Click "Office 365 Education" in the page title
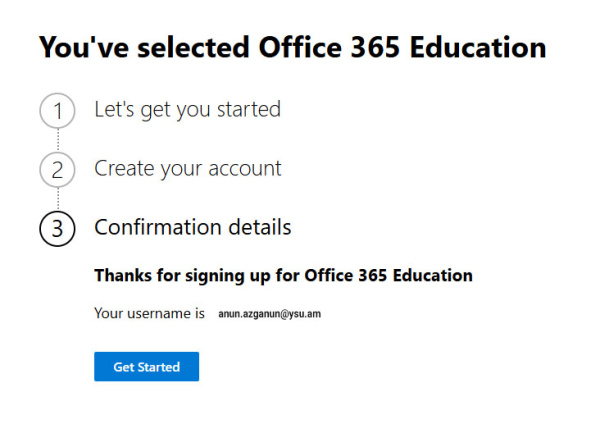The height and width of the screenshot is (424, 600). click(x=402, y=47)
